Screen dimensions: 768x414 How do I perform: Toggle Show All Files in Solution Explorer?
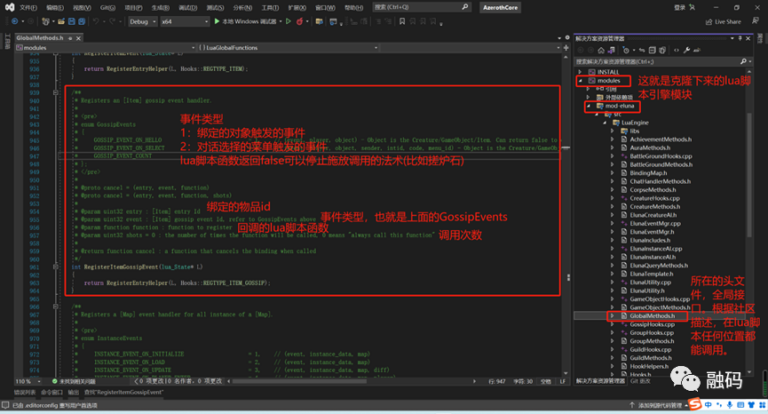(x=660, y=48)
